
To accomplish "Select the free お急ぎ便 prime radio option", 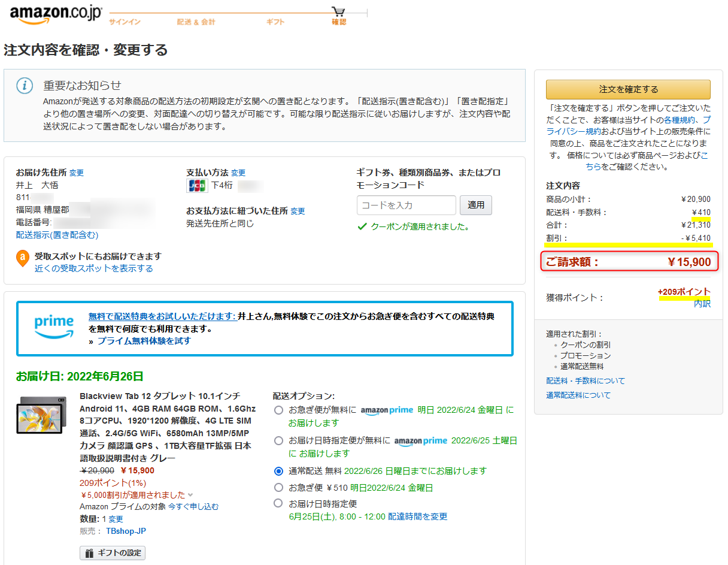I will click(278, 410).
